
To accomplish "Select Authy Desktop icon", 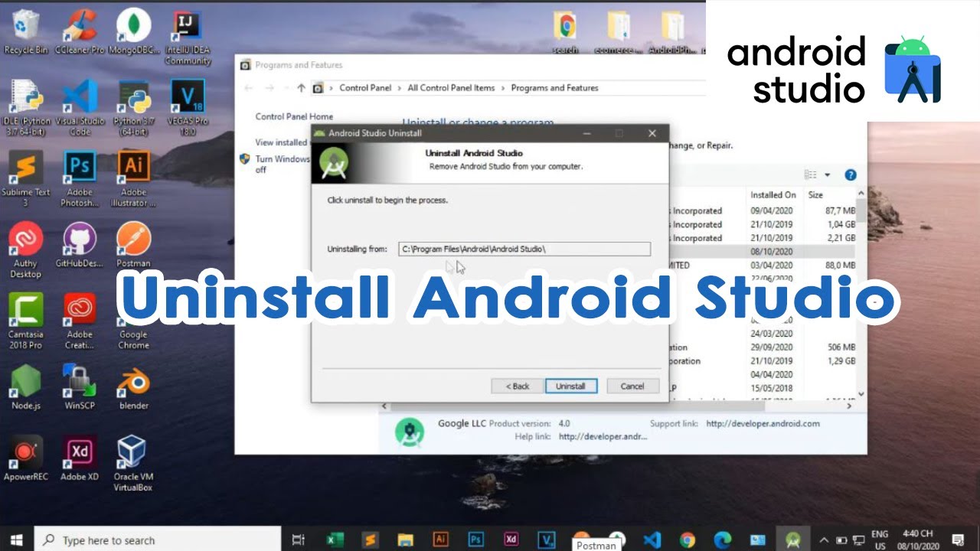I will coord(26,250).
